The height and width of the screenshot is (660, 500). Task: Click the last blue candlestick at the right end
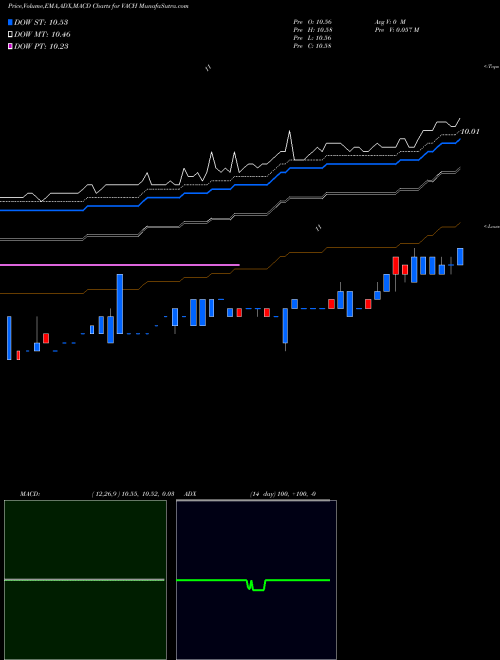point(460,256)
